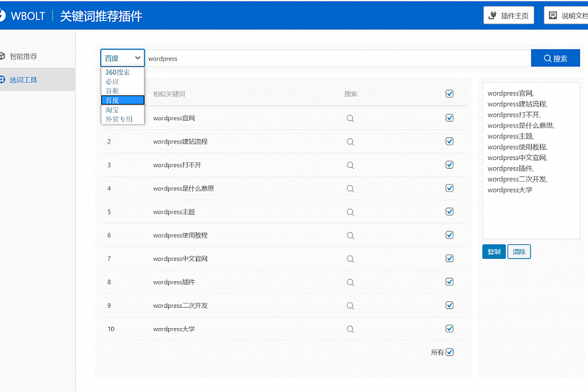
Task: Open the 智能推荐 sidebar tab
Action: (x=37, y=56)
